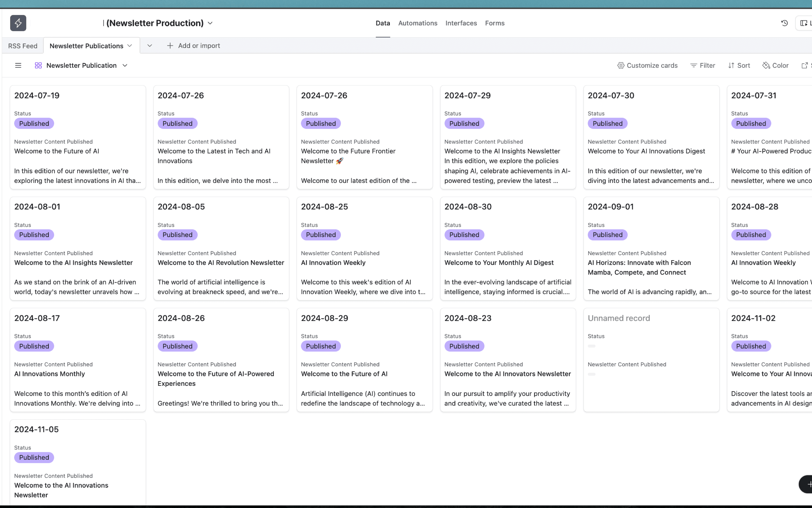Open the 2024-07-30 record card title
Viewport: 812px width, 508px height.
tap(611, 95)
